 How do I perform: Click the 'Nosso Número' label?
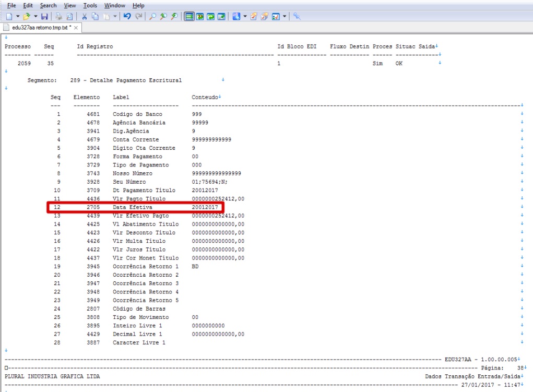[x=133, y=173]
